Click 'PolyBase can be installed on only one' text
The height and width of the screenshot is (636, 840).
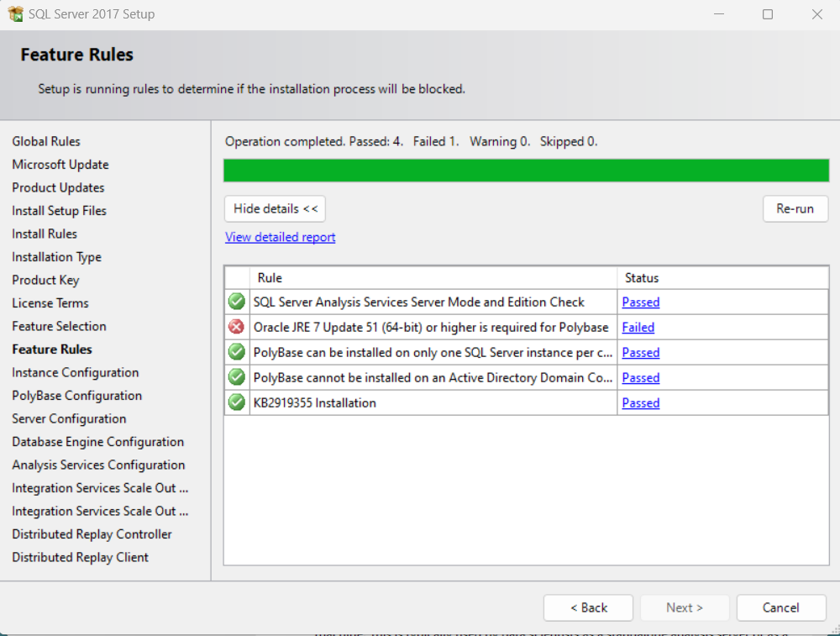(x=433, y=353)
